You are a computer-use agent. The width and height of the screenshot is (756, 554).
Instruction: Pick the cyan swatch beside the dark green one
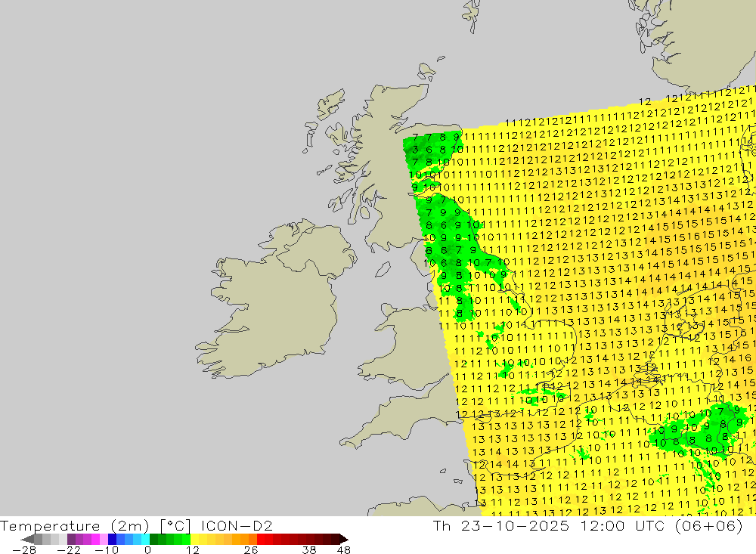pyautogui.click(x=145, y=539)
